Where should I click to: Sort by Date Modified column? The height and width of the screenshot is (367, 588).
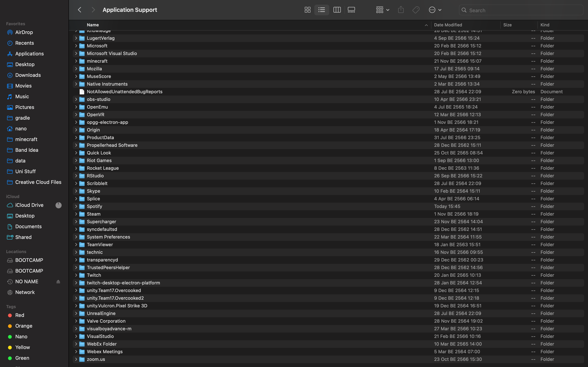point(448,25)
